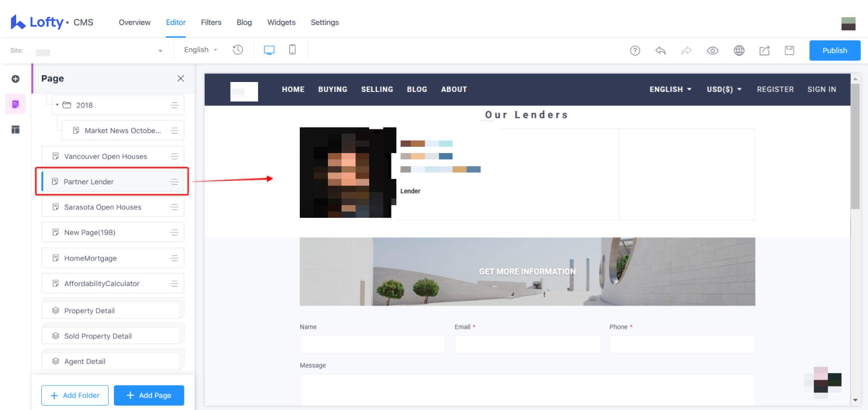Open Vancouver Open Houses page
This screenshot has height=410, width=868.
113,156
